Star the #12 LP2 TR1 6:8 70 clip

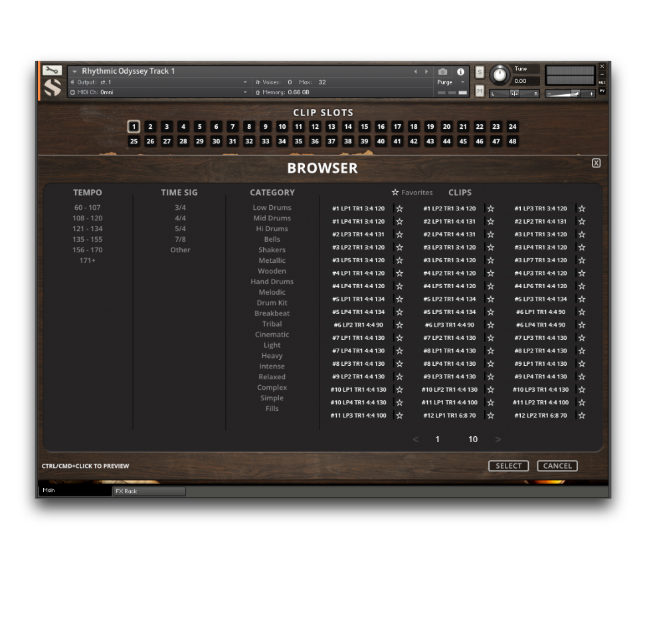point(581,416)
